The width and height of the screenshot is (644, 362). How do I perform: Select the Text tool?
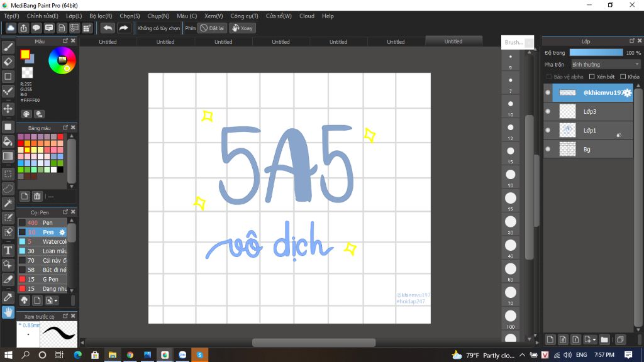(8, 250)
